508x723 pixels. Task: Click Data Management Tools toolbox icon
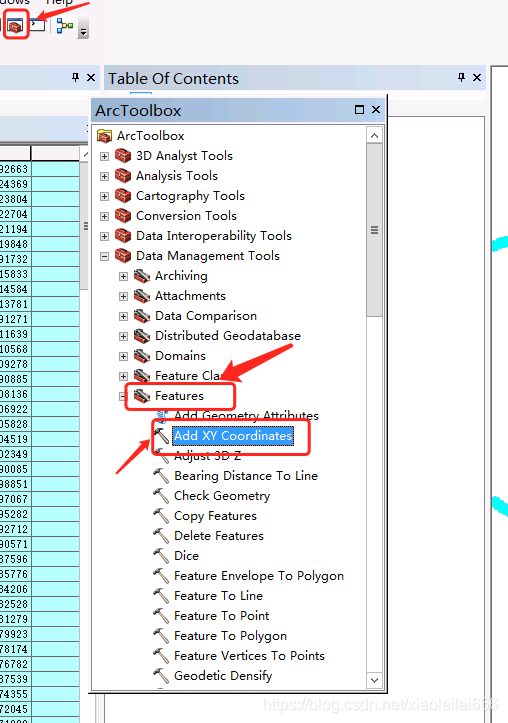(123, 256)
